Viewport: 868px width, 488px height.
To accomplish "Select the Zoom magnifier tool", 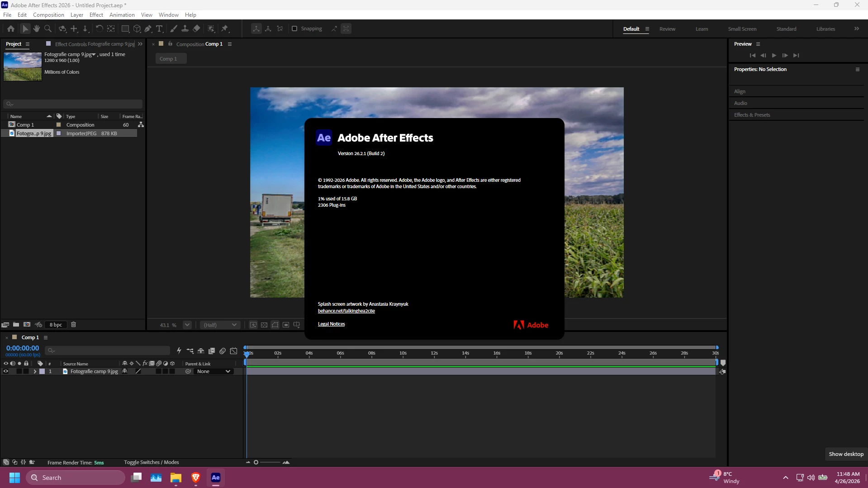I will coord(48,28).
